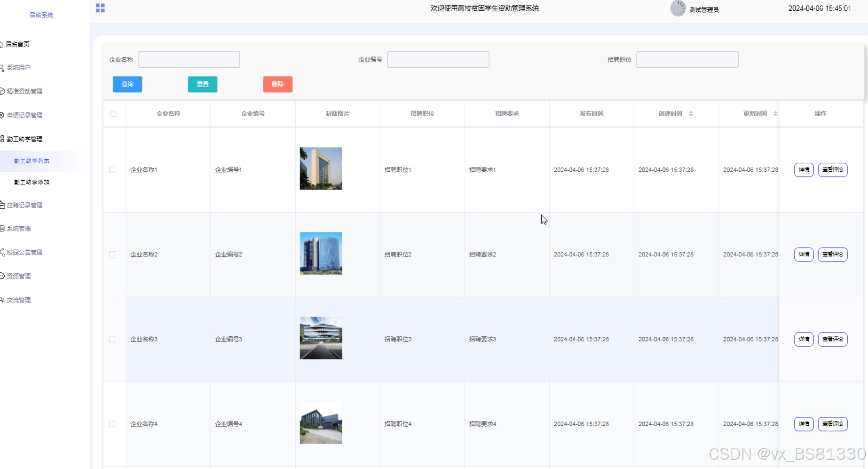This screenshot has height=469, width=868.
Task: Sort by 创建时间 using sort arrows
Action: pyautogui.click(x=691, y=113)
